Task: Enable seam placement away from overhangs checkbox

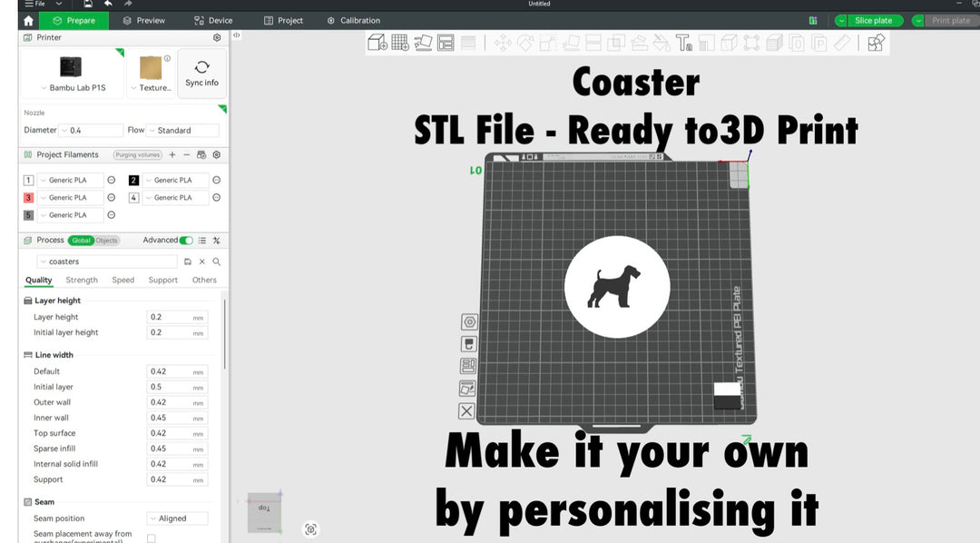Action: [152, 538]
